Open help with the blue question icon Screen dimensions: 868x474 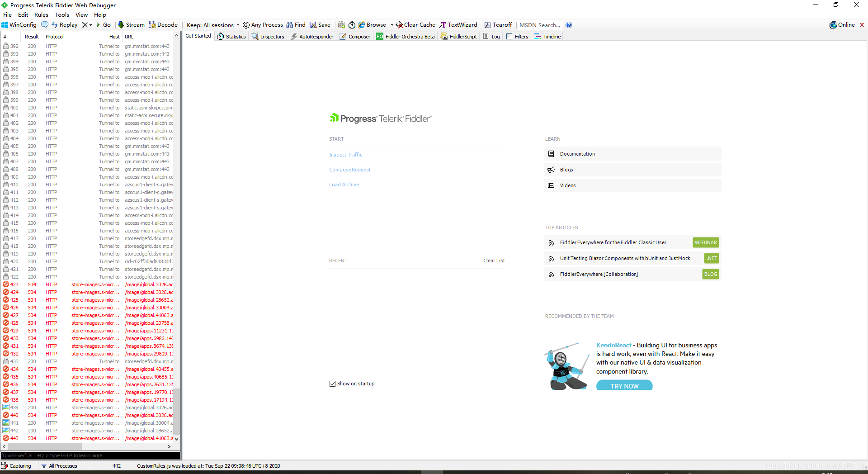(569, 25)
